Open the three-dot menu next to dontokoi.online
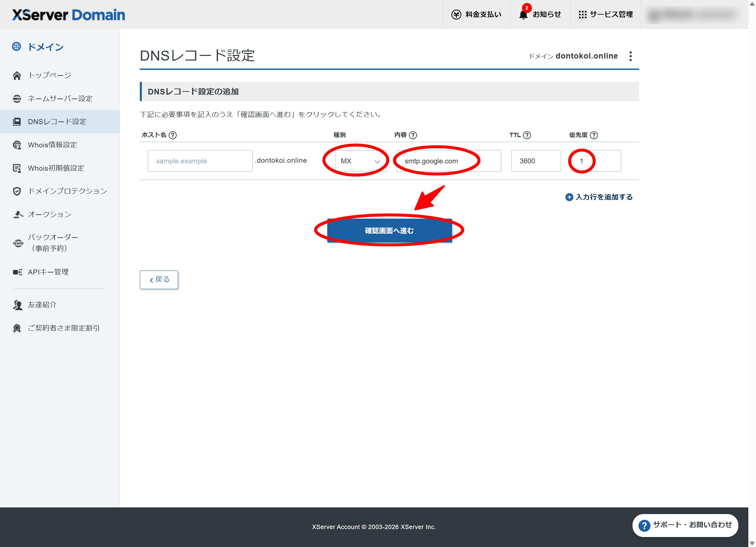 click(x=631, y=56)
